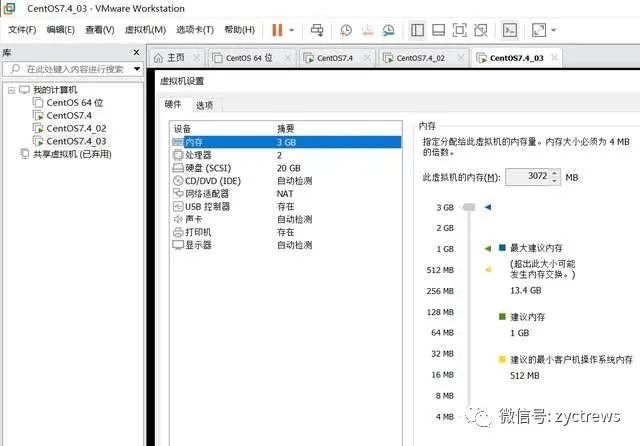Revert to the previous snapshot
This screenshot has width=640, height=446.
click(x=367, y=30)
